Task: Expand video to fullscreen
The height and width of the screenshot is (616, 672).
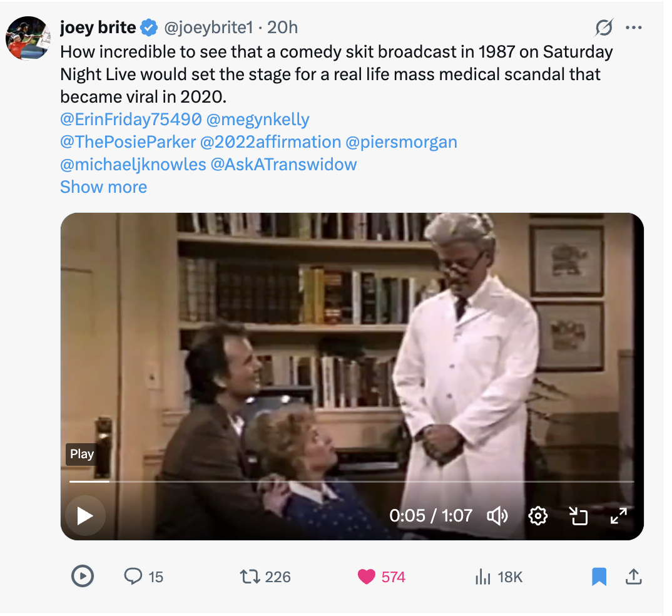Action: tap(618, 516)
